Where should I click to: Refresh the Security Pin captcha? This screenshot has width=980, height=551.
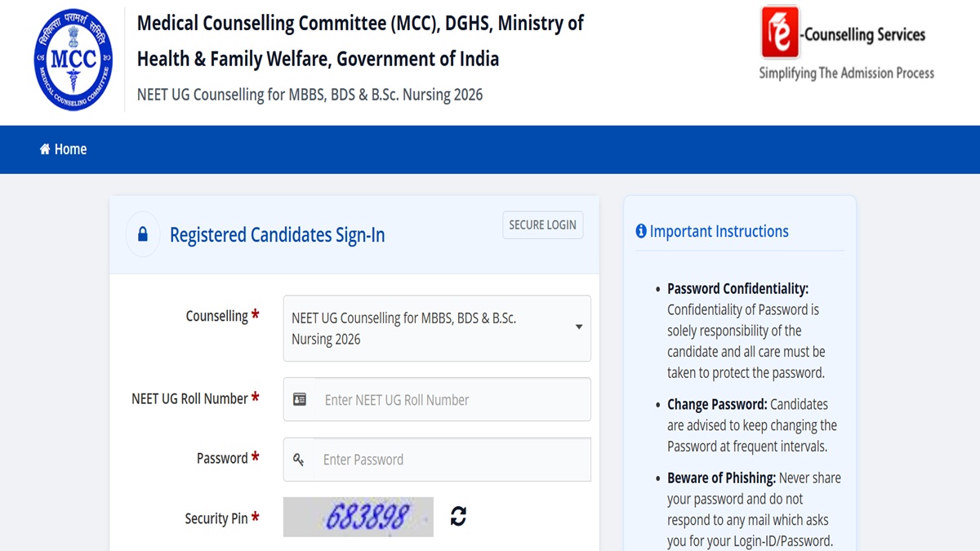[x=458, y=516]
